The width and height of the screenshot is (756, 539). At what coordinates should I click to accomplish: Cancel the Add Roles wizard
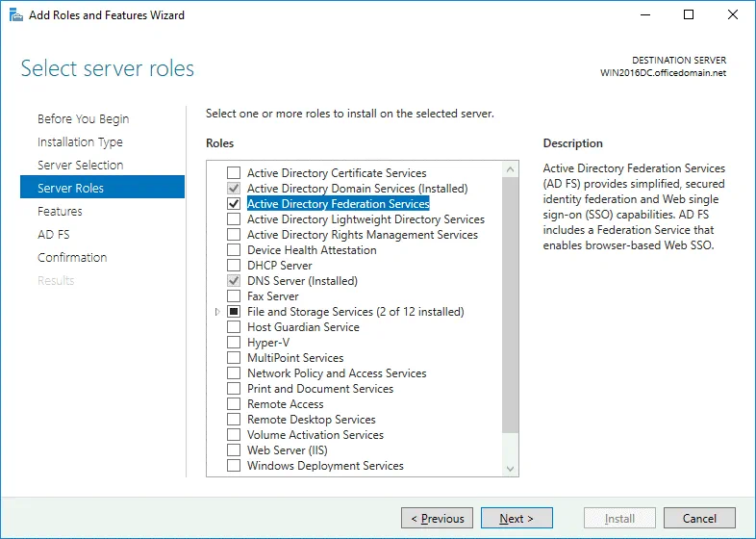[x=699, y=519]
